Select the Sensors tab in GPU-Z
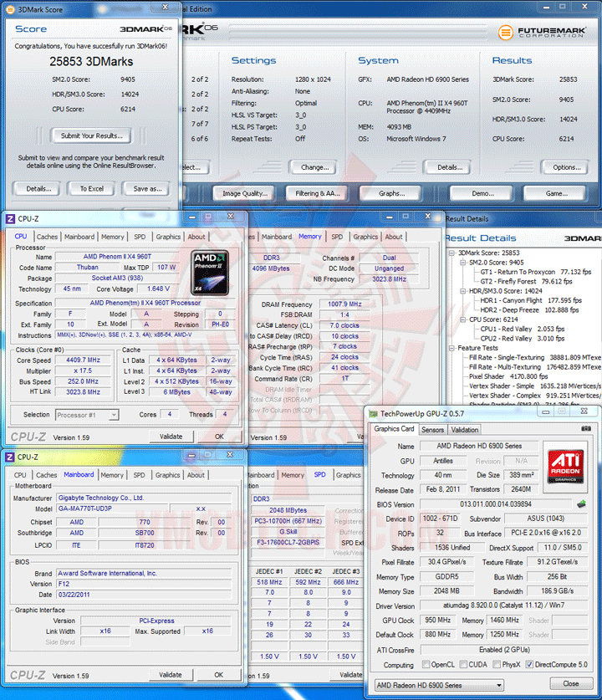 pyautogui.click(x=432, y=430)
